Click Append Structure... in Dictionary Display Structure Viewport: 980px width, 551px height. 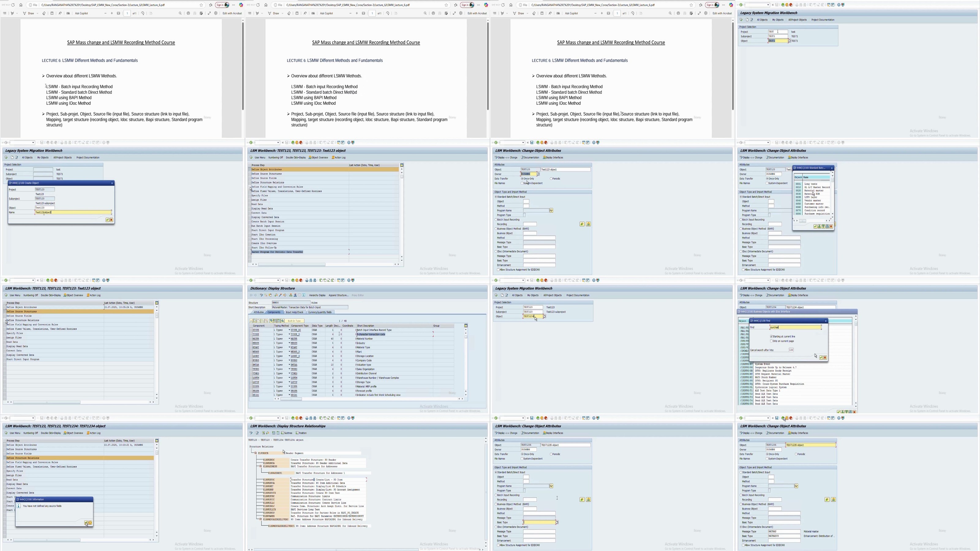[338, 295]
